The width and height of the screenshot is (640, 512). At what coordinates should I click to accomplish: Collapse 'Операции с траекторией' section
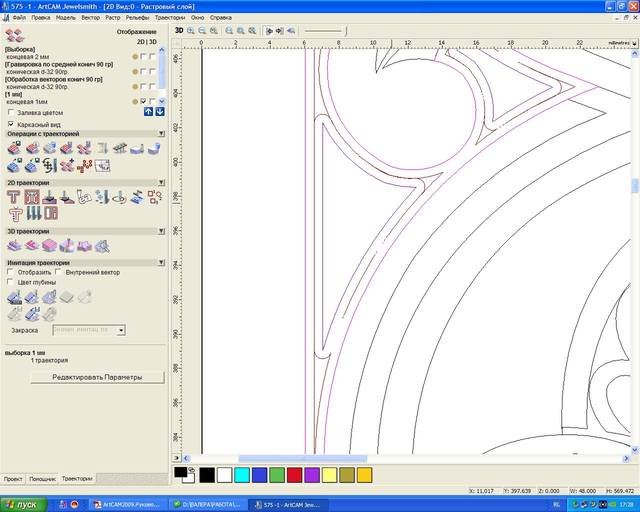click(160, 133)
